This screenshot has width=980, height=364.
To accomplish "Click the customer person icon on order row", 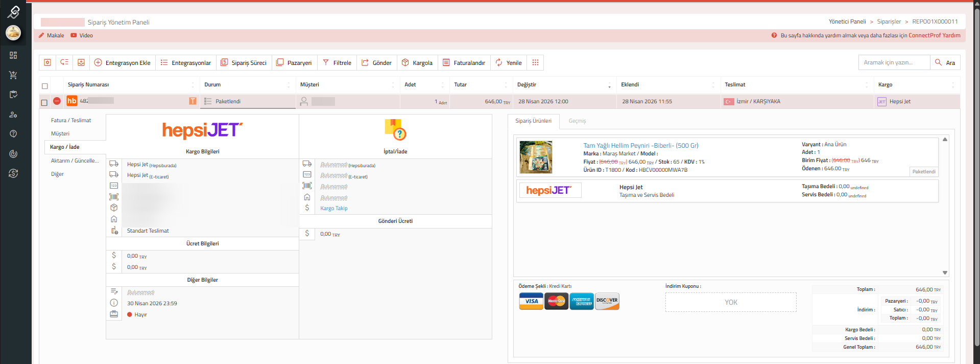I will click(304, 101).
